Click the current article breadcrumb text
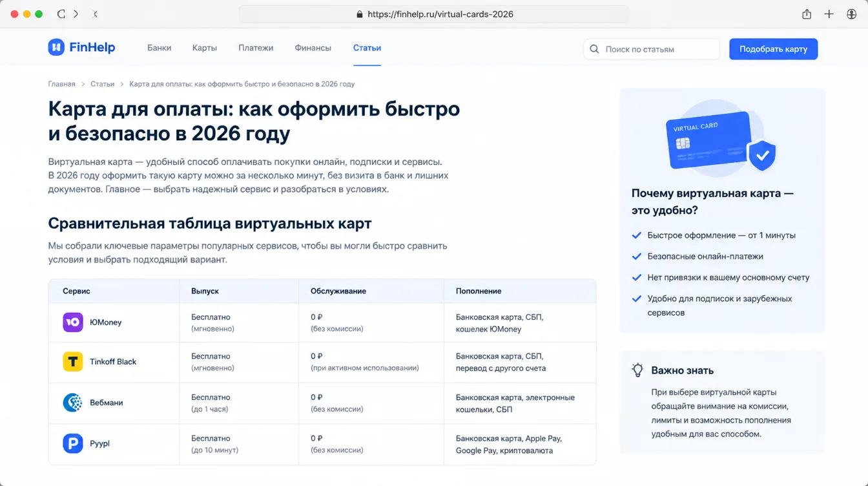This screenshot has height=486, width=868. click(242, 84)
